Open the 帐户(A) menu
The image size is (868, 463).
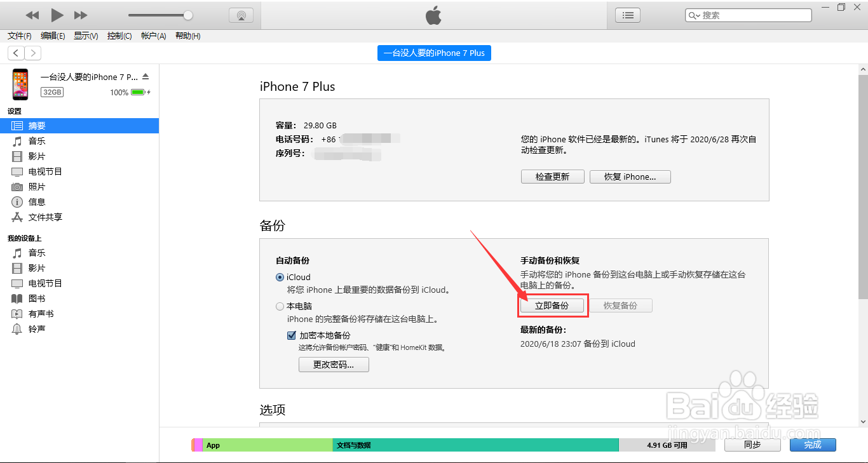click(x=153, y=36)
